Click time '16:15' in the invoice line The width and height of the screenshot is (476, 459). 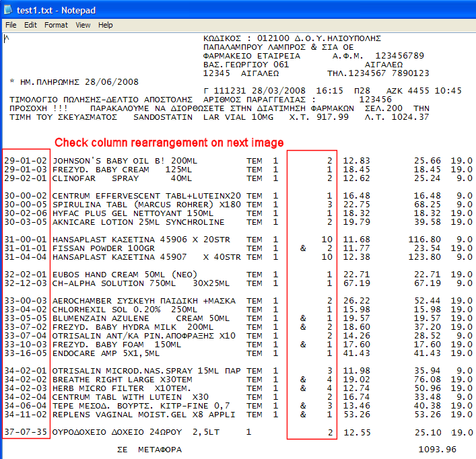coord(330,91)
